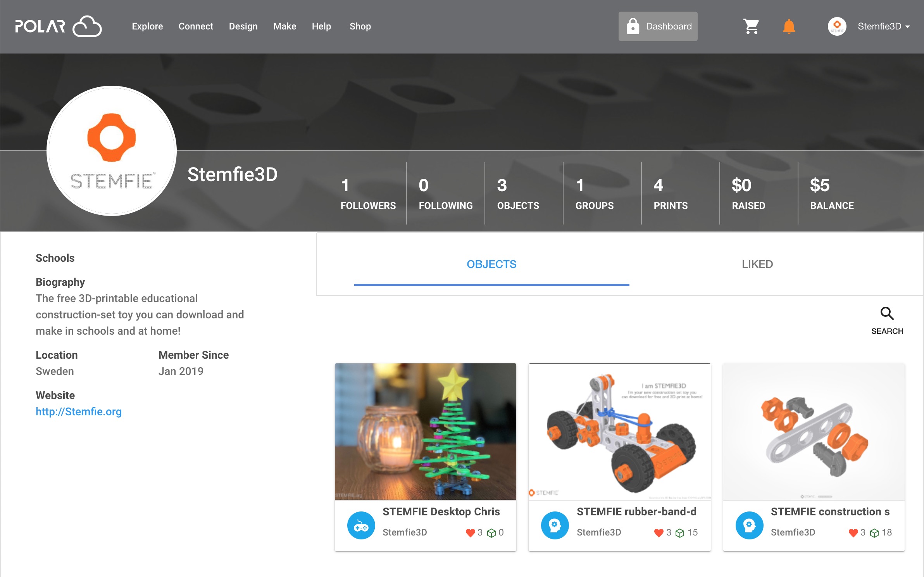Screen dimensions: 924x577
Task: Open the http://Stemfie.org website link
Action: pyautogui.click(x=79, y=411)
